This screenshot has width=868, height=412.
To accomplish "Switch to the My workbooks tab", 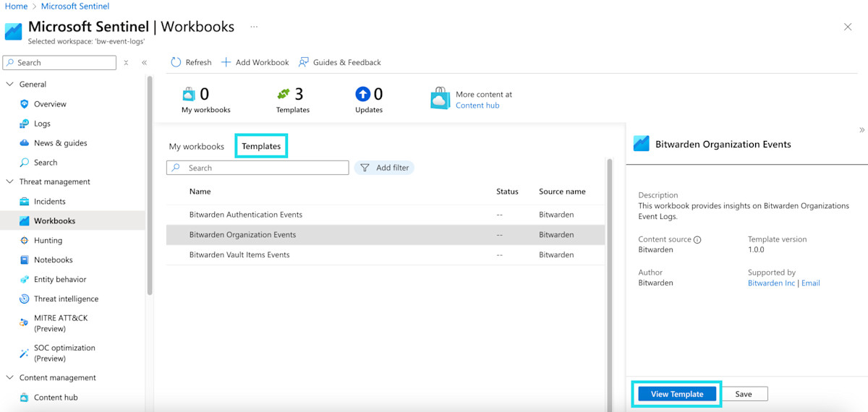I will click(197, 147).
